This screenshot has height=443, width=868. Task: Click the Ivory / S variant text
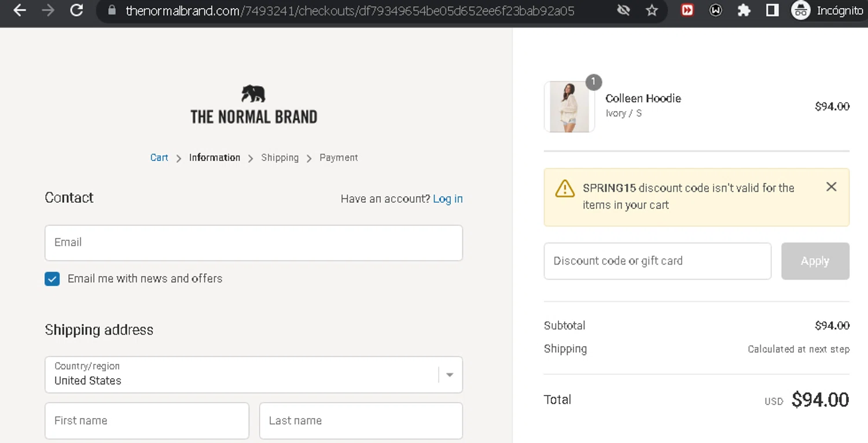[x=624, y=114]
